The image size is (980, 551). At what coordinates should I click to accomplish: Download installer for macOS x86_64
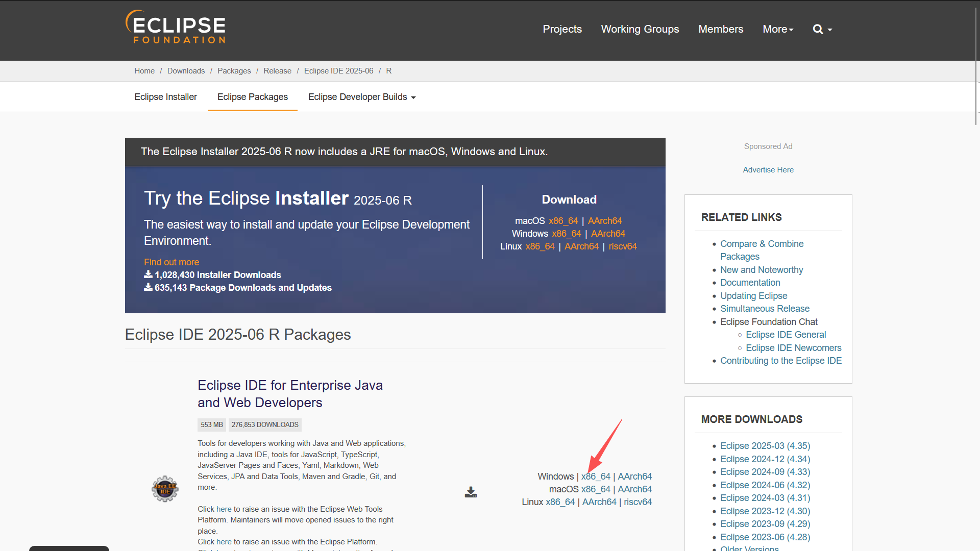(563, 221)
